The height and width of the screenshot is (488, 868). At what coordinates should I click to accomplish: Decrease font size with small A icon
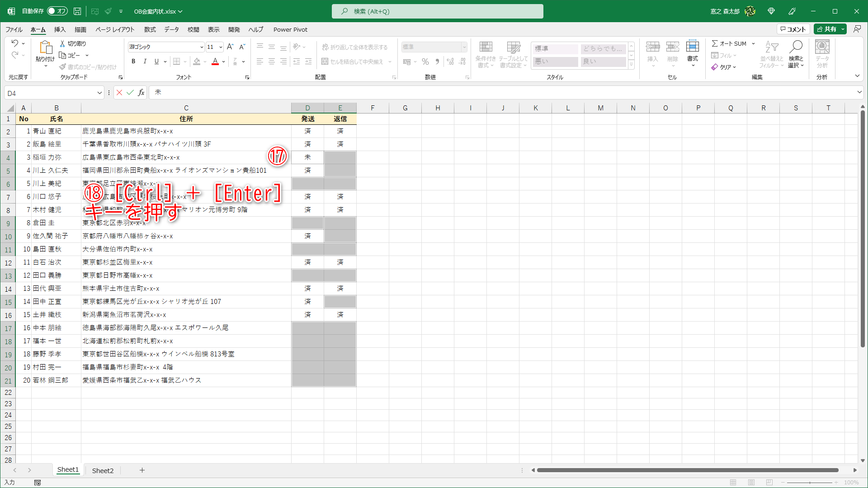[242, 47]
